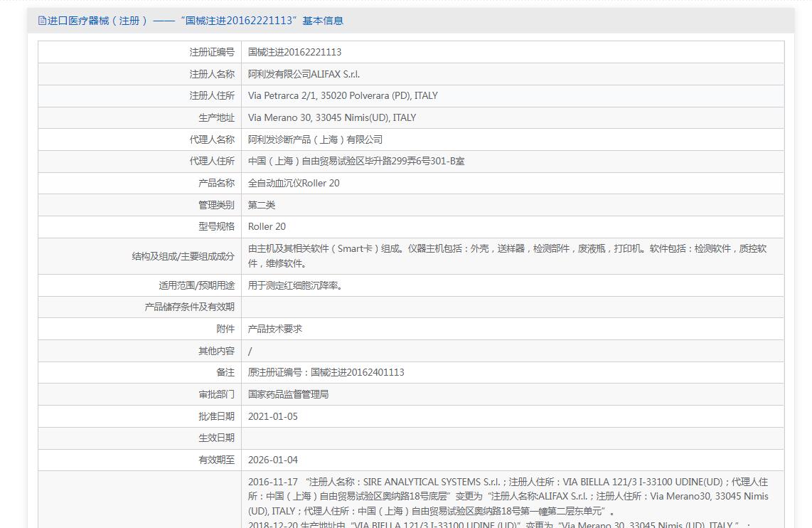Select structure description starting 由主机及其相关软件
812x528 pixels.
[508, 256]
